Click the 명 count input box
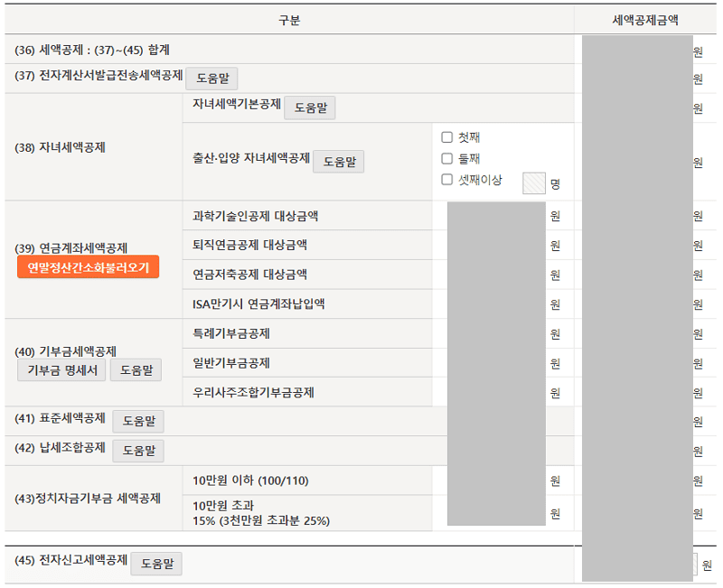 [534, 183]
